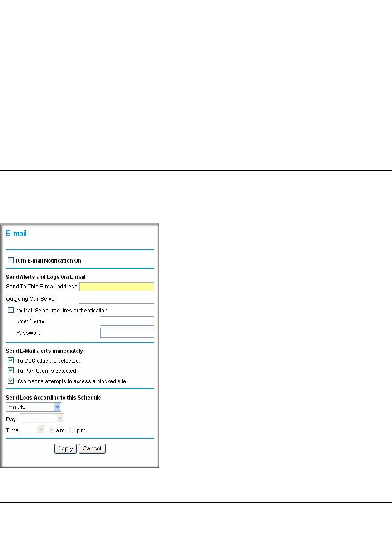
Task: Click Send Alerts and Logs Via E-mail heading
Action: [45, 277]
